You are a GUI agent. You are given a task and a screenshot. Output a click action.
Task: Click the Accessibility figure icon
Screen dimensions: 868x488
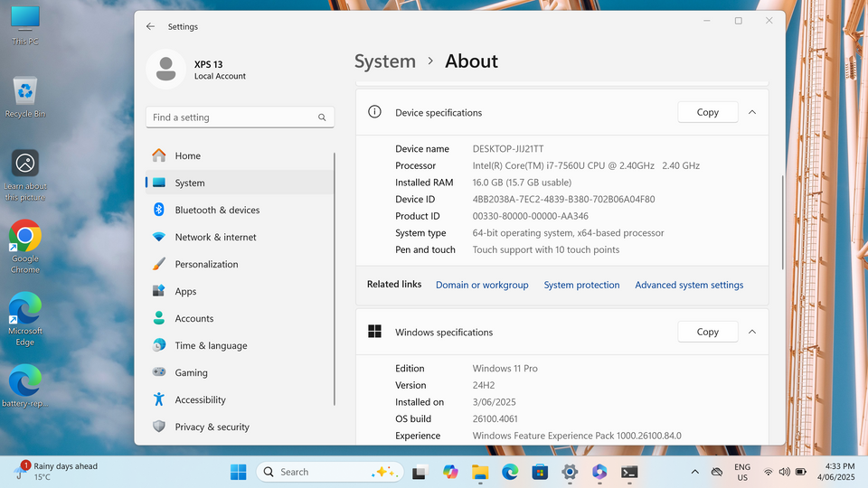click(x=159, y=399)
